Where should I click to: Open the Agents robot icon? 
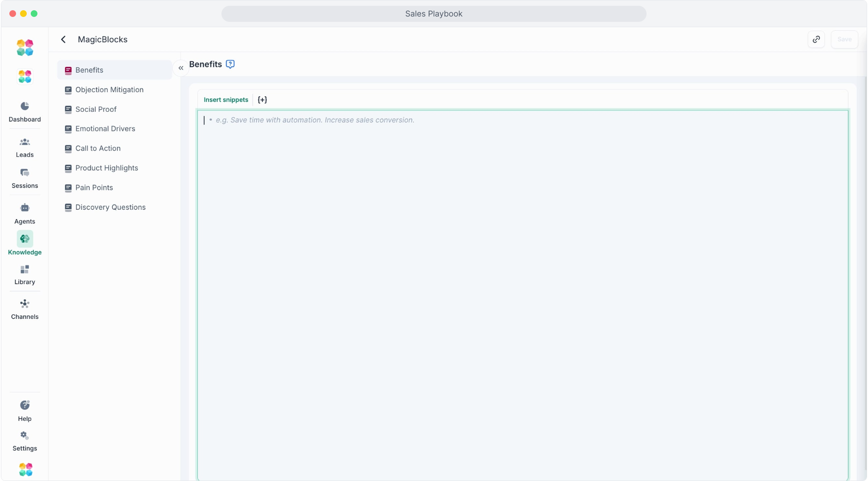click(25, 208)
